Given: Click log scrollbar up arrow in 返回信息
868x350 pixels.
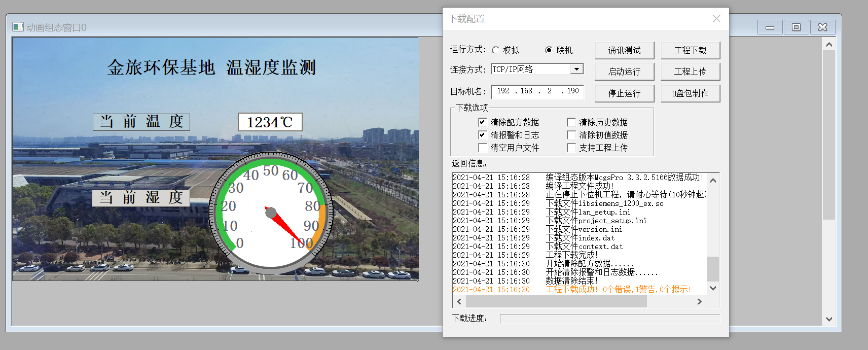Looking at the screenshot, I should [x=713, y=180].
